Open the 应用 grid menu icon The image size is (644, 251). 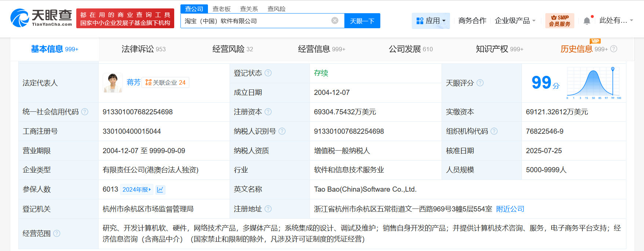pyautogui.click(x=420, y=21)
